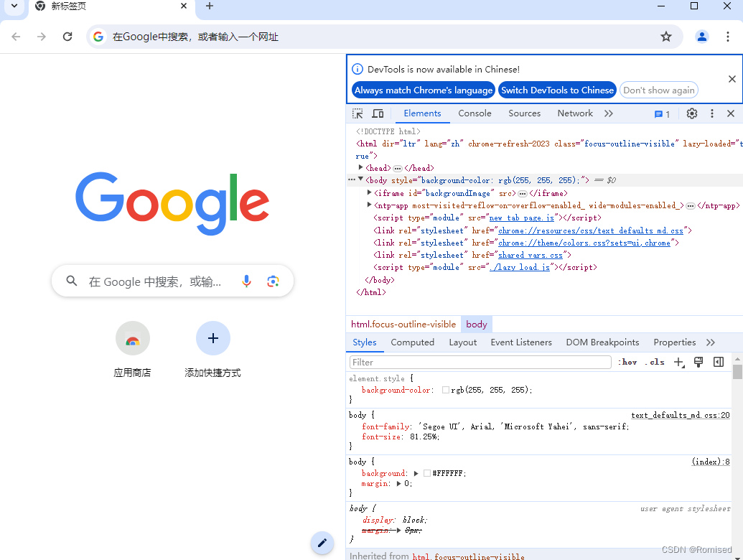Show more DevTools main tabs
Screen dimensions: 743x560
point(609,113)
